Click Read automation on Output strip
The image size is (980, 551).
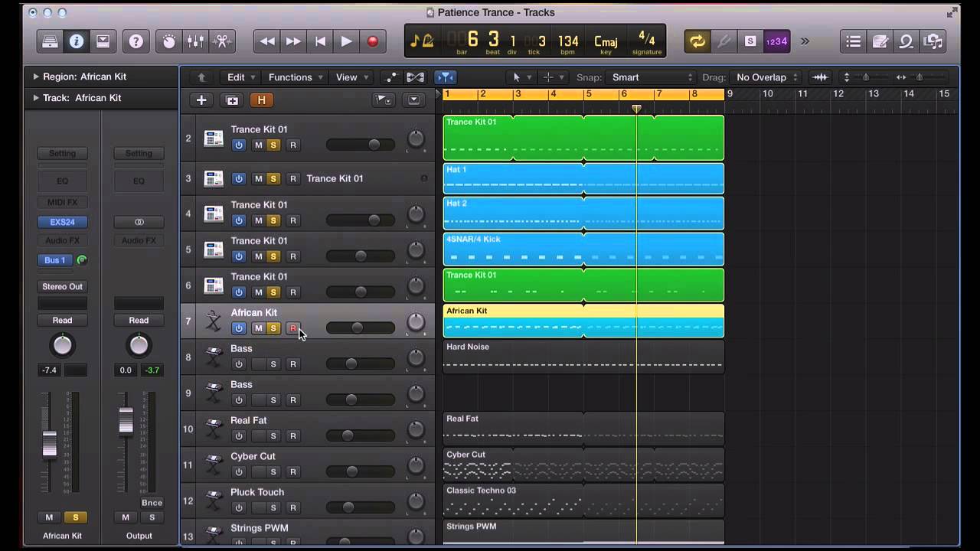point(139,321)
